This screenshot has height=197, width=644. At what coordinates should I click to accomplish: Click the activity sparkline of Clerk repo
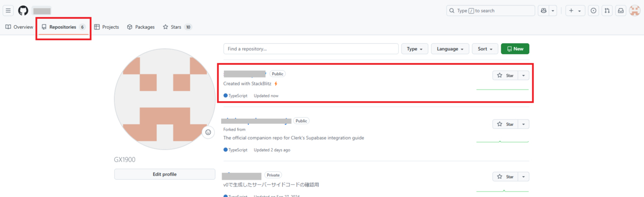point(502,141)
